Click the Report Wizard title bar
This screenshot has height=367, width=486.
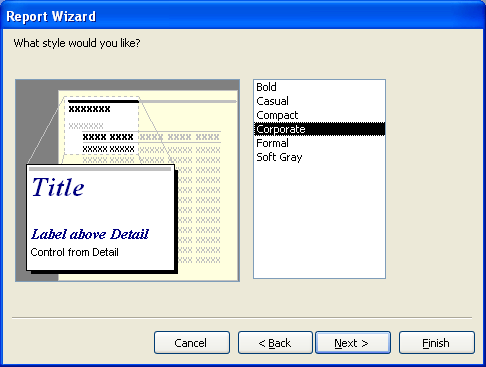(x=243, y=16)
